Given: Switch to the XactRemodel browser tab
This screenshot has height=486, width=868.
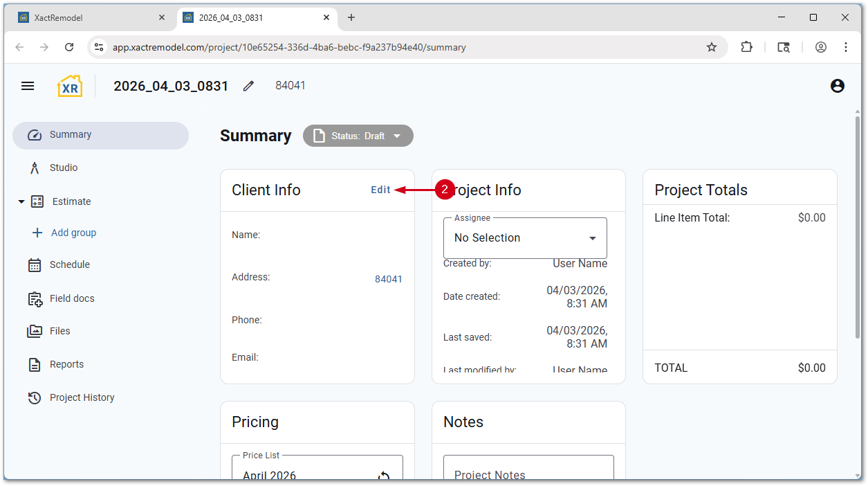Looking at the screenshot, I should coord(90,17).
